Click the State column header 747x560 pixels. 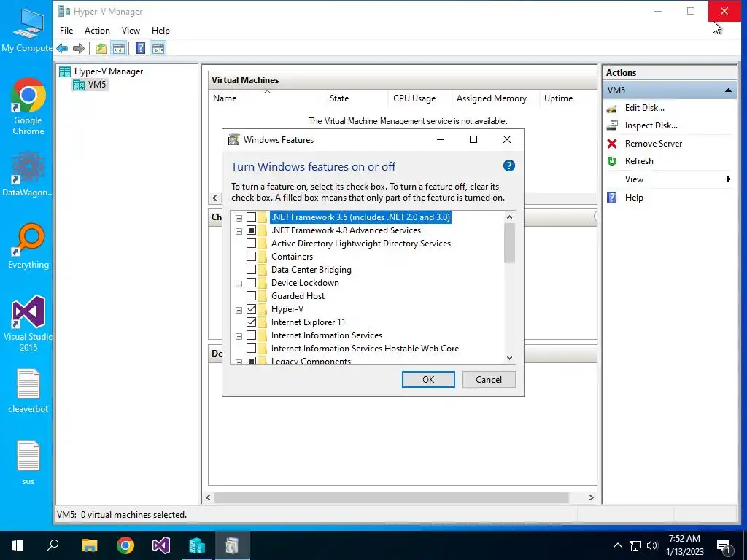[356, 98]
